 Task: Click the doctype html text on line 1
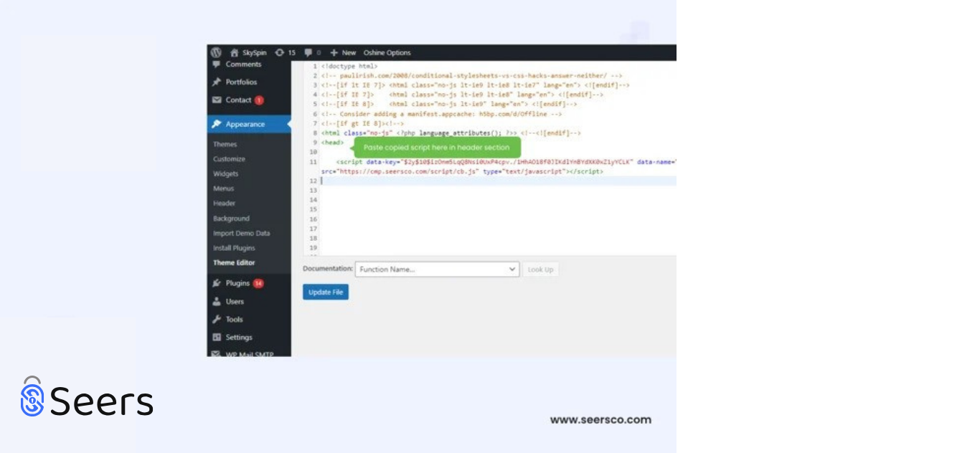(349, 66)
